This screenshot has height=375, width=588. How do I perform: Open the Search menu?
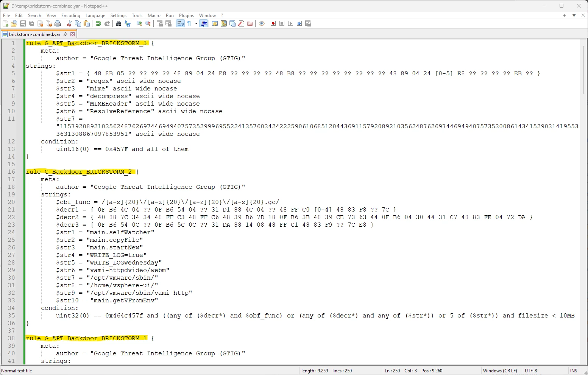[34, 16]
